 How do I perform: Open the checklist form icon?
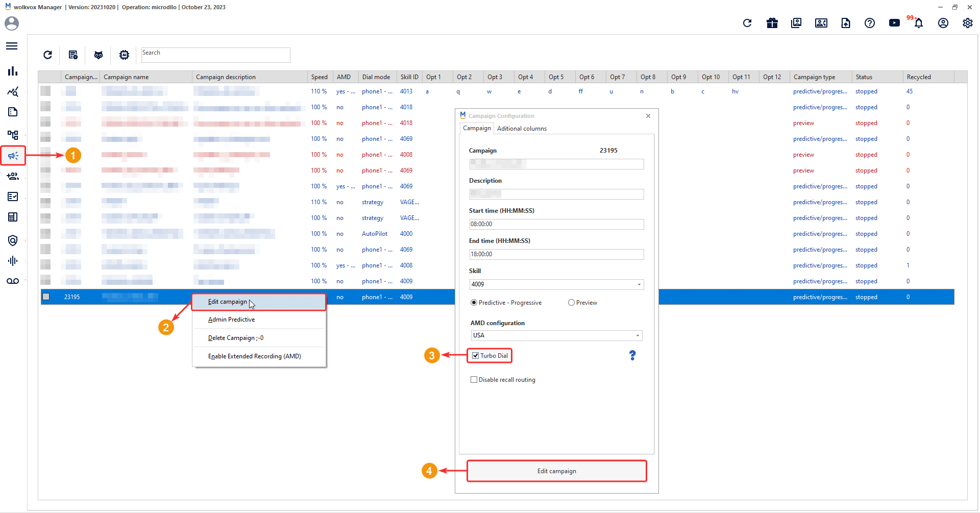[13, 197]
